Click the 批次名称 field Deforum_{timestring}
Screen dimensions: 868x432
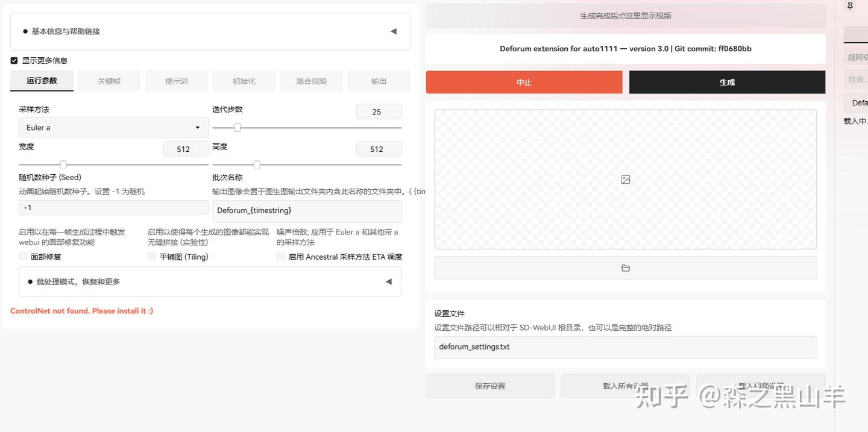point(307,211)
